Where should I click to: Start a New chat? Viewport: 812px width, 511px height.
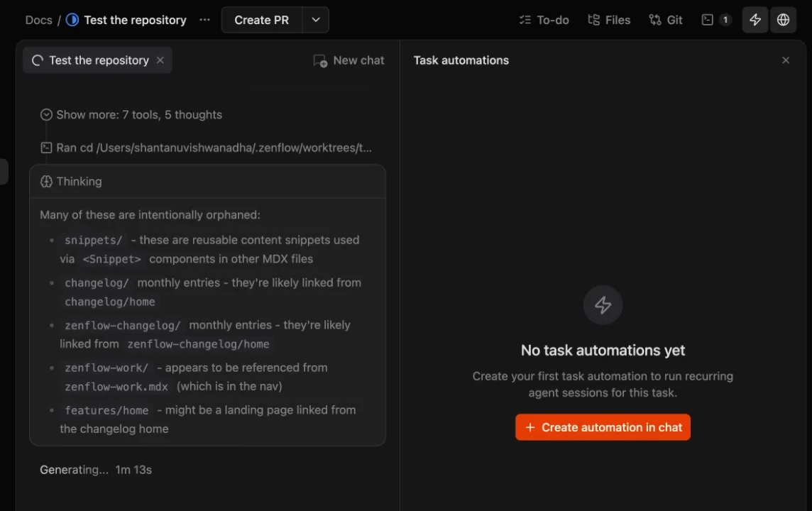349,60
